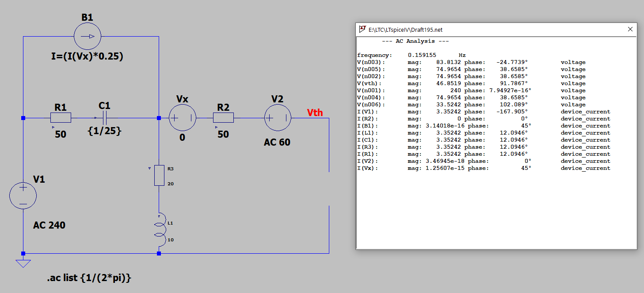644x293 pixels.
Task: Select the I=(I(Vx)*0.25) expression text
Action: click(x=87, y=56)
